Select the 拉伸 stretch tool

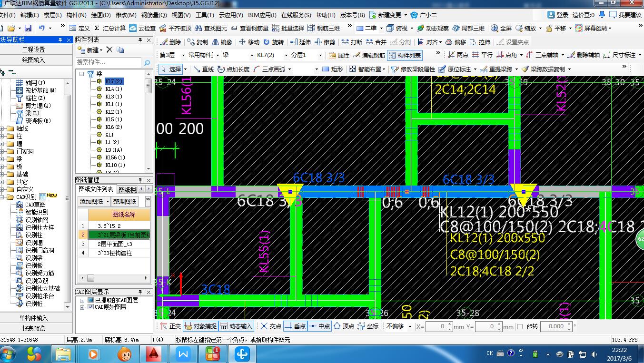[x=480, y=42]
